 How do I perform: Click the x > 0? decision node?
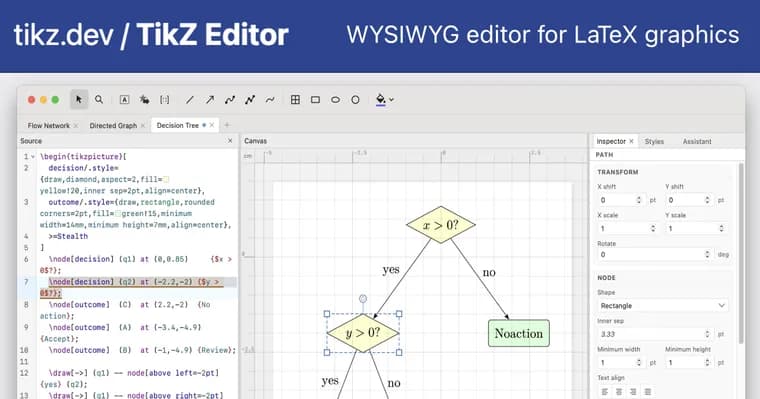(x=441, y=224)
